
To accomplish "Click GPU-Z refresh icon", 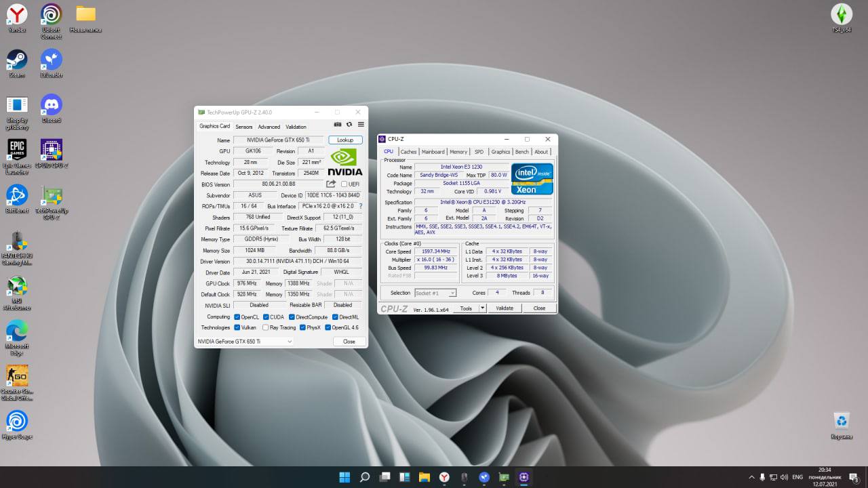I will point(349,125).
